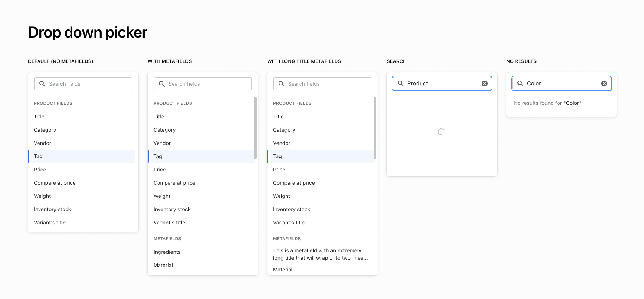
Task: Select Material in the With Metafields panel
Action: (x=201, y=265)
